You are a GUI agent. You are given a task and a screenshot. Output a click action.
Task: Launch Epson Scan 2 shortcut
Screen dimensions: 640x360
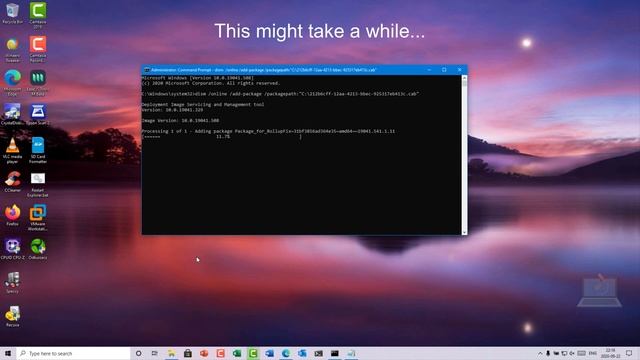point(38,113)
